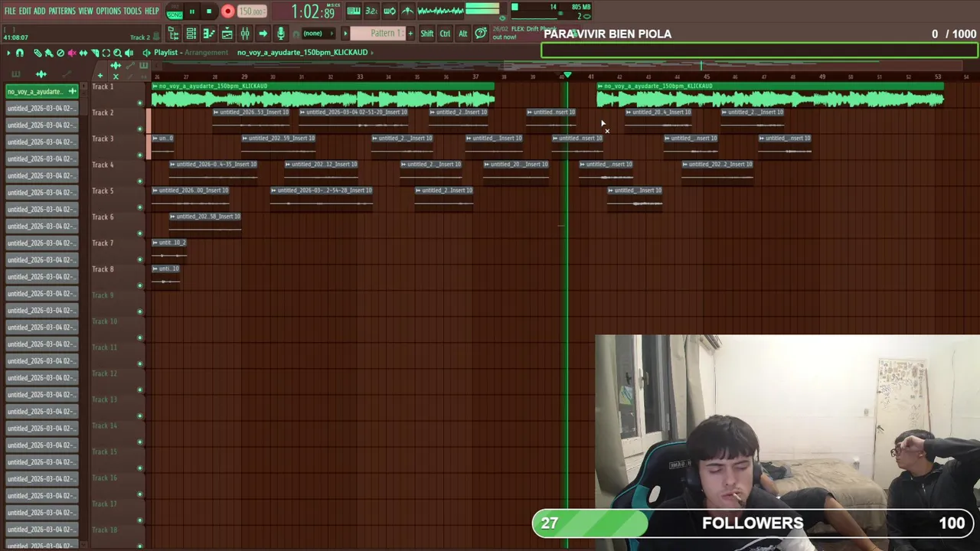Open the PATTERNS menu
This screenshot has height=551, width=980.
pos(62,11)
